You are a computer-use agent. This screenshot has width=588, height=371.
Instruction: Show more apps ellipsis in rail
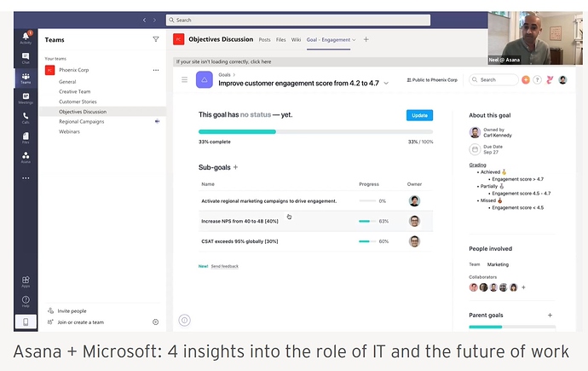point(26,178)
